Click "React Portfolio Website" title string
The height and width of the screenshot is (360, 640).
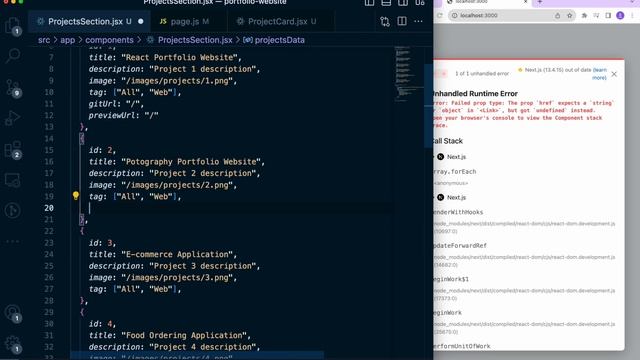(x=179, y=58)
